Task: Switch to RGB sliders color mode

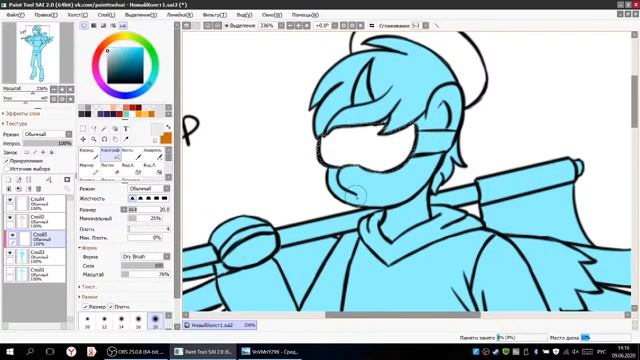Action: (x=94, y=25)
